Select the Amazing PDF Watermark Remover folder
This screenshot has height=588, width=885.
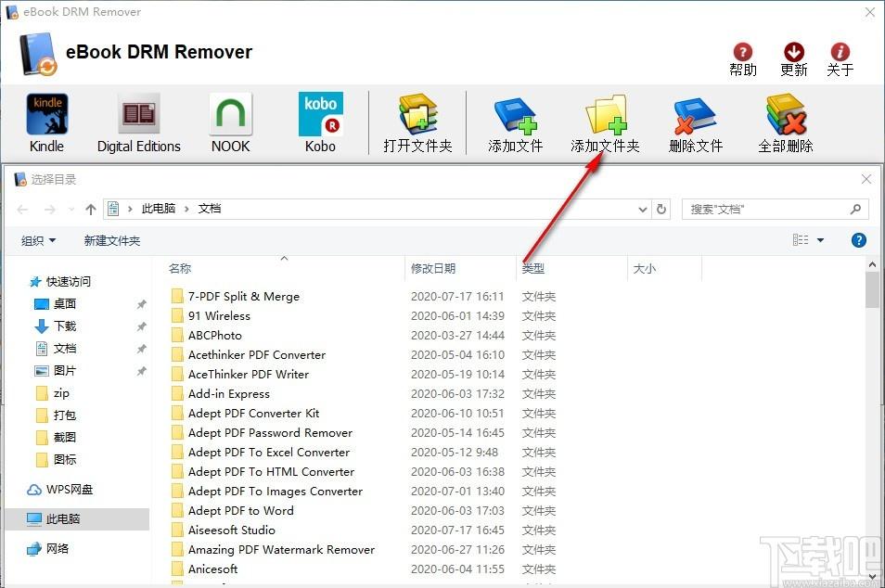273,550
